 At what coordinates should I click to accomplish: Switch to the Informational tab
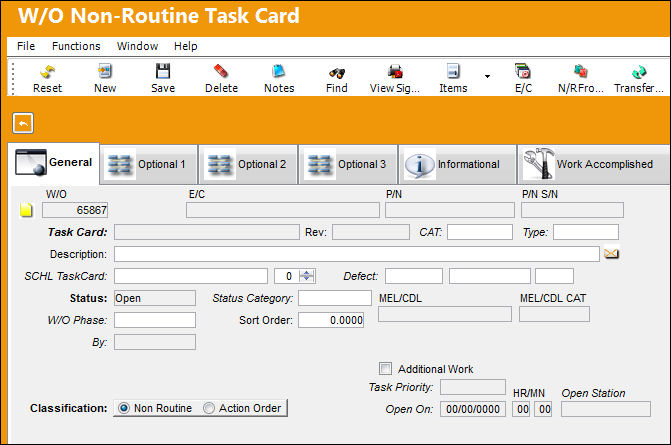(x=457, y=165)
